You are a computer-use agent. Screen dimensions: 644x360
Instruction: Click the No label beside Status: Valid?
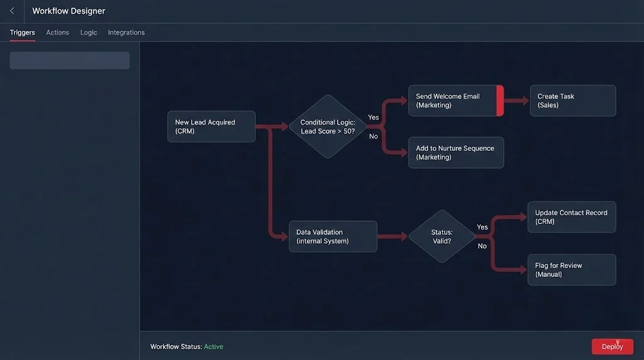(x=482, y=246)
